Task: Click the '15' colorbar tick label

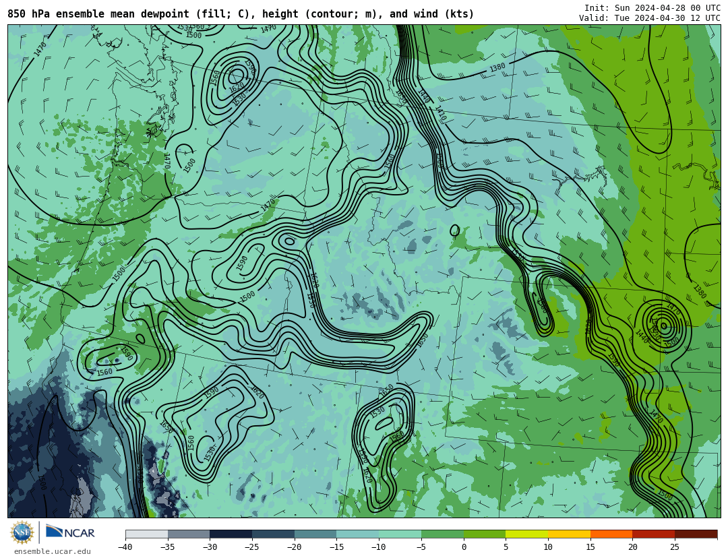Action: 590,547
